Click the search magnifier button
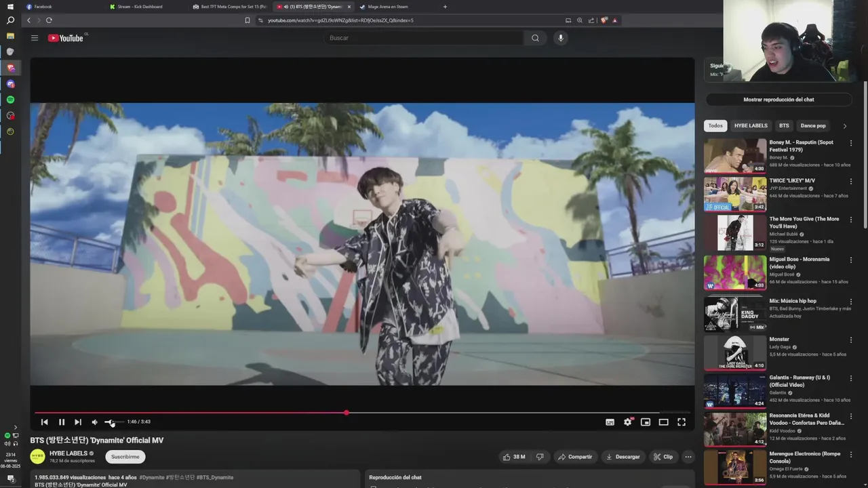 [536, 38]
